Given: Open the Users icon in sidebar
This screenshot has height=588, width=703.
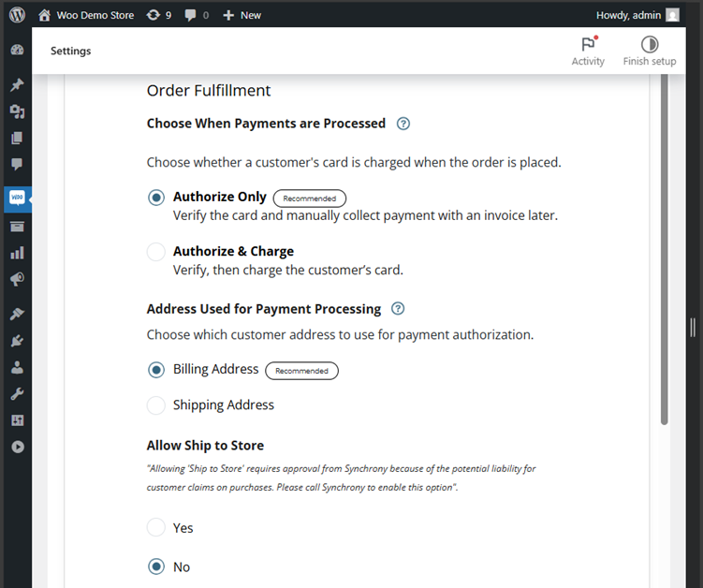Looking at the screenshot, I should 17,368.
